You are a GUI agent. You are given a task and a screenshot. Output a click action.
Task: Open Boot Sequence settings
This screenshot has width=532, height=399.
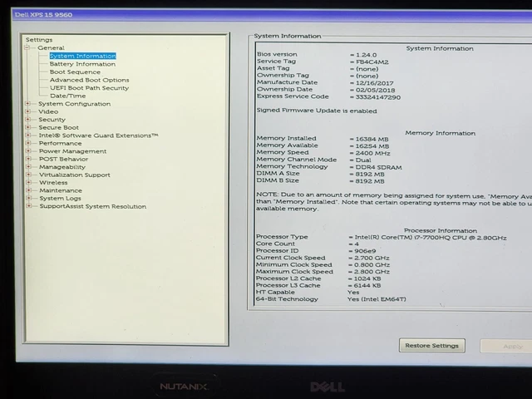pyautogui.click(x=75, y=72)
